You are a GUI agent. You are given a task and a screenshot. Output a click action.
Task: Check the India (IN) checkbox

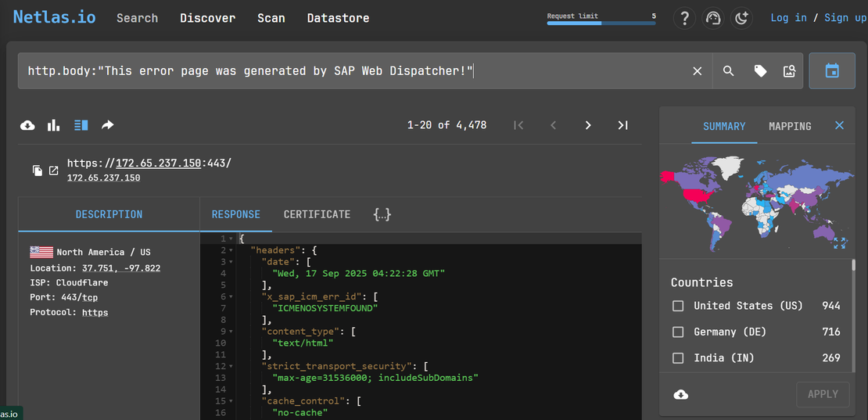pyautogui.click(x=678, y=357)
